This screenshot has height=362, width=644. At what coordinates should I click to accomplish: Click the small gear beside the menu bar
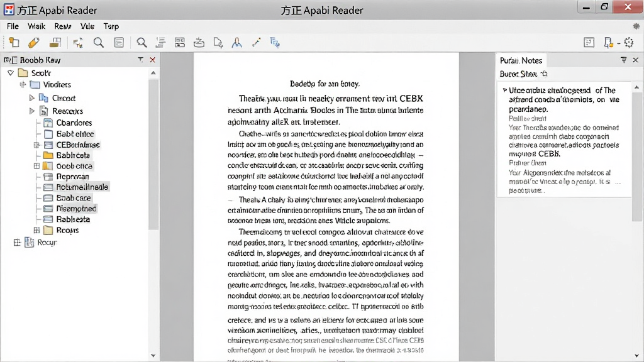636,26
